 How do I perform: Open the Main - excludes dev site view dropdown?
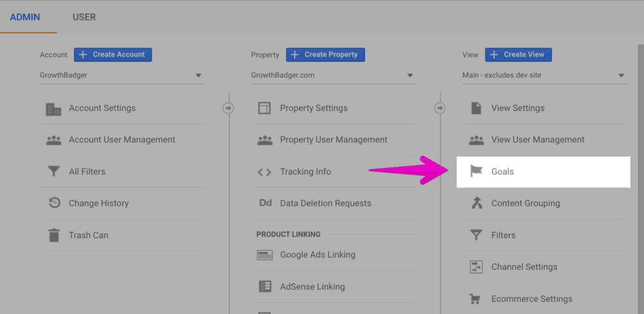point(545,75)
